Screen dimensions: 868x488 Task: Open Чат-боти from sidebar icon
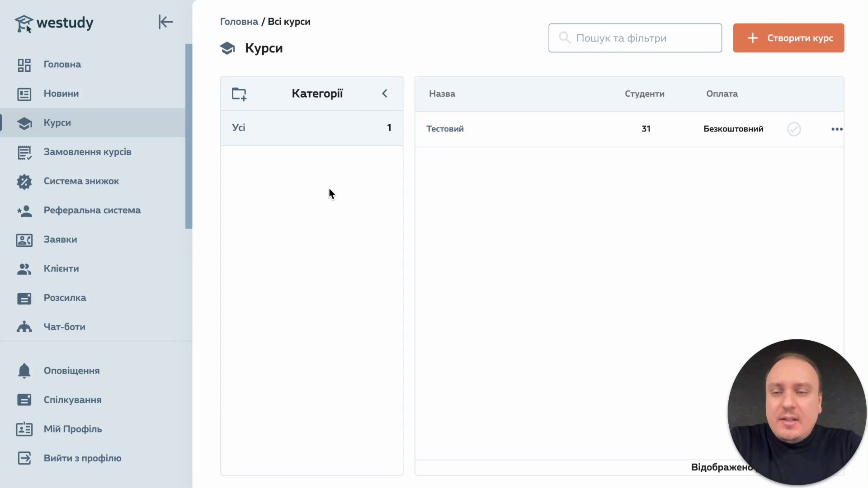24,327
